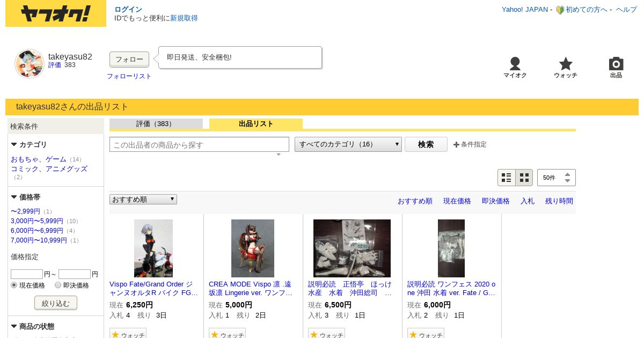Open the Yahoo! JAPAN link
644x338 pixels.
pos(525,10)
